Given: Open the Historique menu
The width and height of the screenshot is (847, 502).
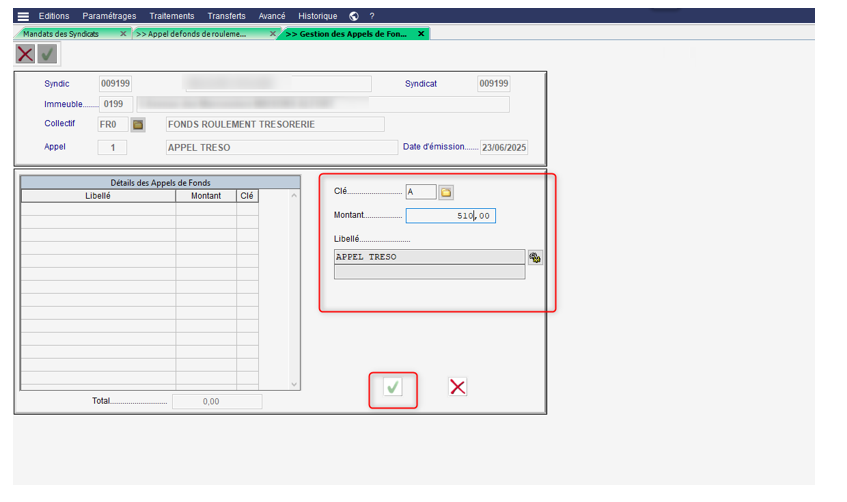Looking at the screenshot, I should 318,16.
